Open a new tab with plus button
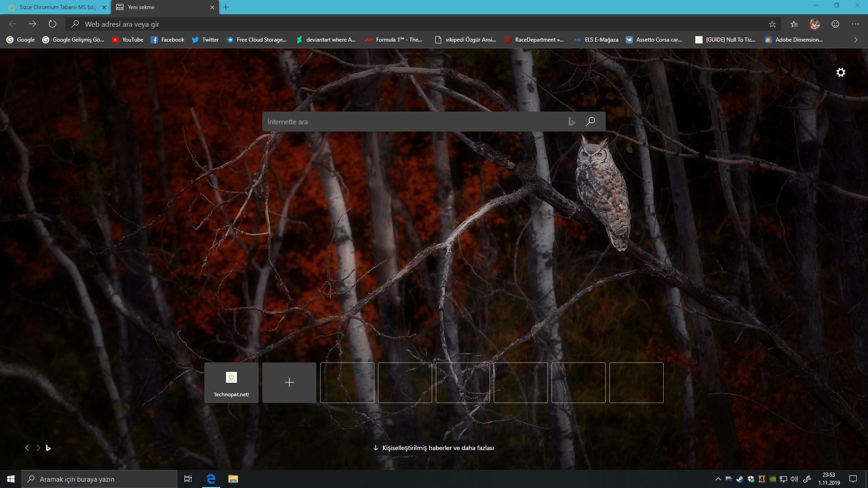This screenshot has width=868, height=488. pos(226,7)
